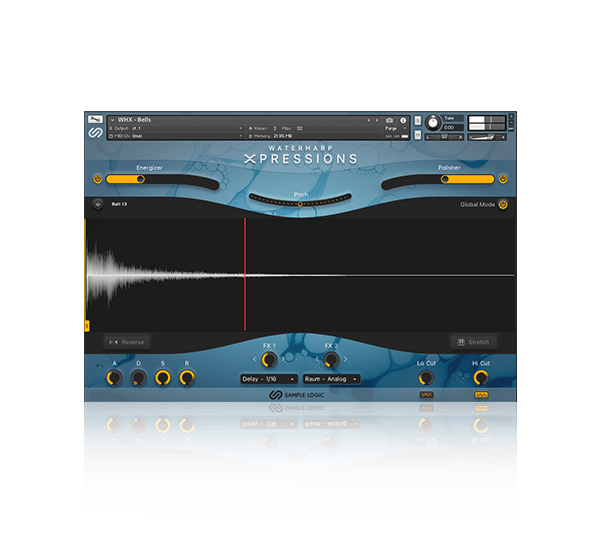Screen dimensions: 600x543
Task: Toggle the Lo Cut modulation wave button
Action: (426, 395)
